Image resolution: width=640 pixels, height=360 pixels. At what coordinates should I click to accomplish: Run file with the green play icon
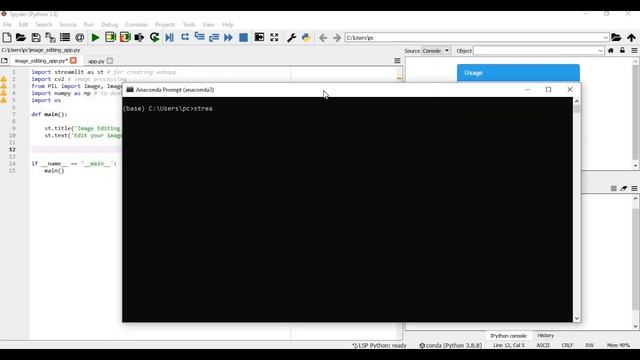pyautogui.click(x=95, y=38)
